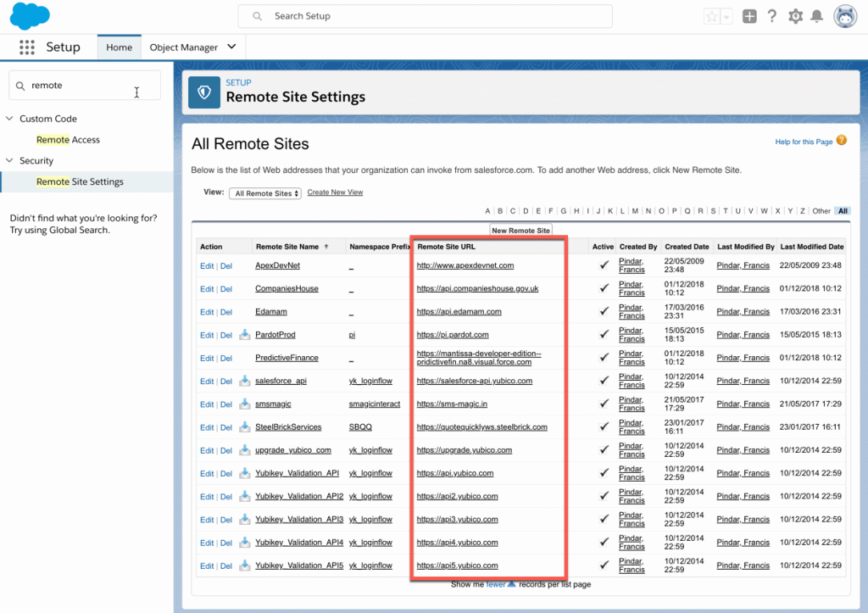Click the New Remote Site button
The width and height of the screenshot is (868, 613).
click(x=522, y=229)
